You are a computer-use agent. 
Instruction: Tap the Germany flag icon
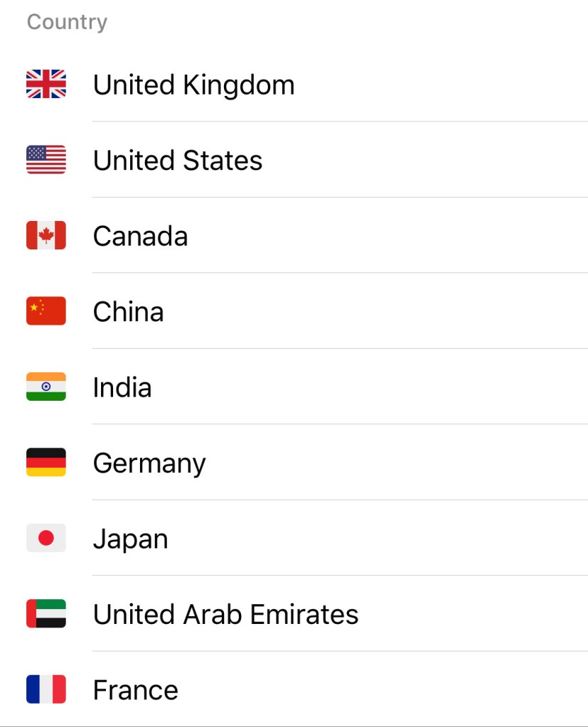pyautogui.click(x=46, y=463)
